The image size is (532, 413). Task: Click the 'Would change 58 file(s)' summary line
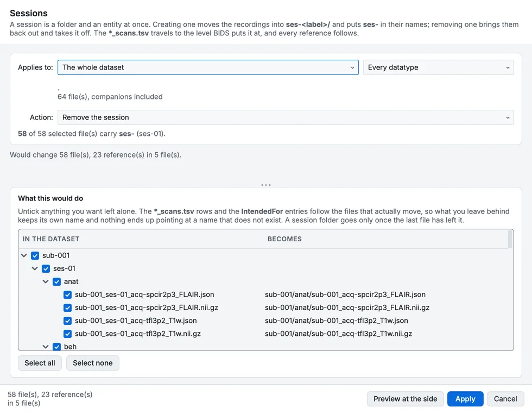(96, 155)
